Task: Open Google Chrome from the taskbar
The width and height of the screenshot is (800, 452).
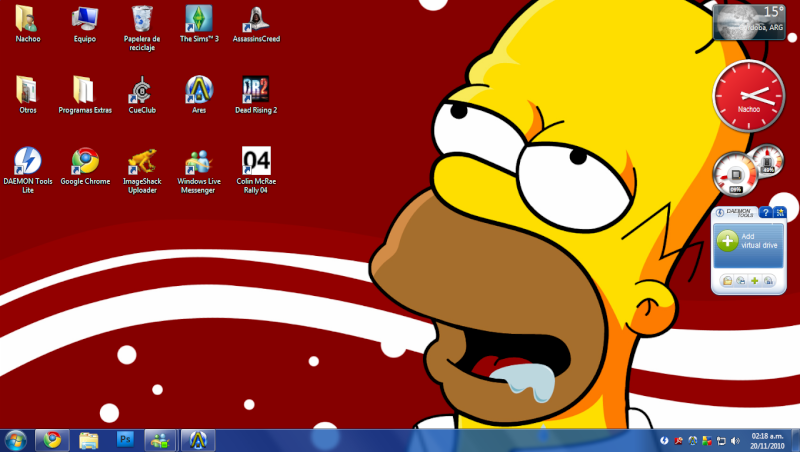Action: 52,440
